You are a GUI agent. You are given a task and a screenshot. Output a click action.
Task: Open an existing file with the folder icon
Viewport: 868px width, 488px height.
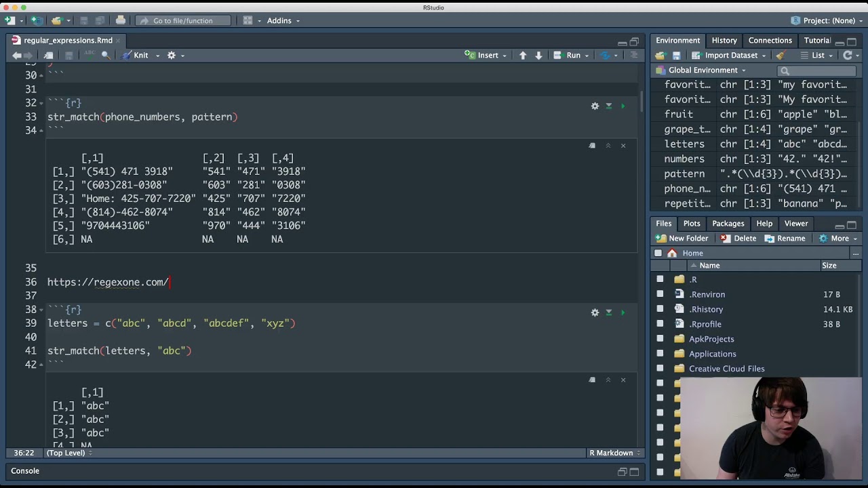tap(57, 20)
